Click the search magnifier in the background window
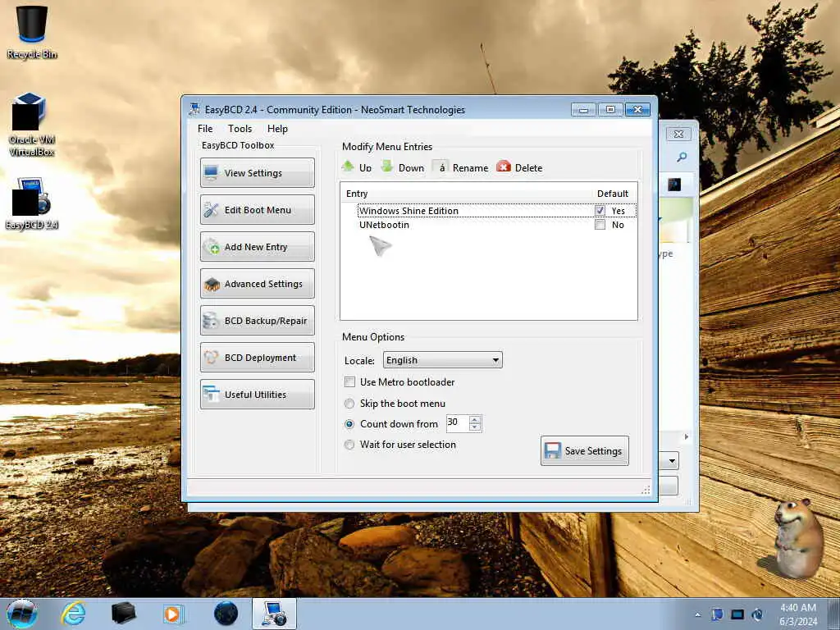 pos(682,157)
